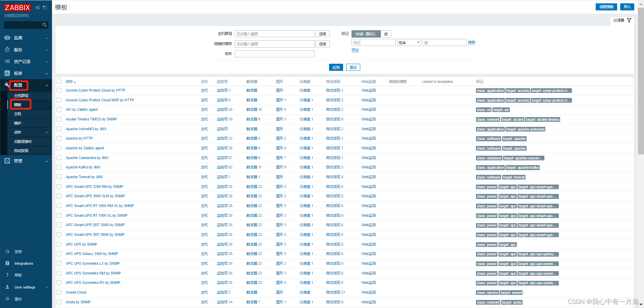Check the Apache Tomcat by JMX row
The height and width of the screenshot is (308, 644).
click(59, 177)
